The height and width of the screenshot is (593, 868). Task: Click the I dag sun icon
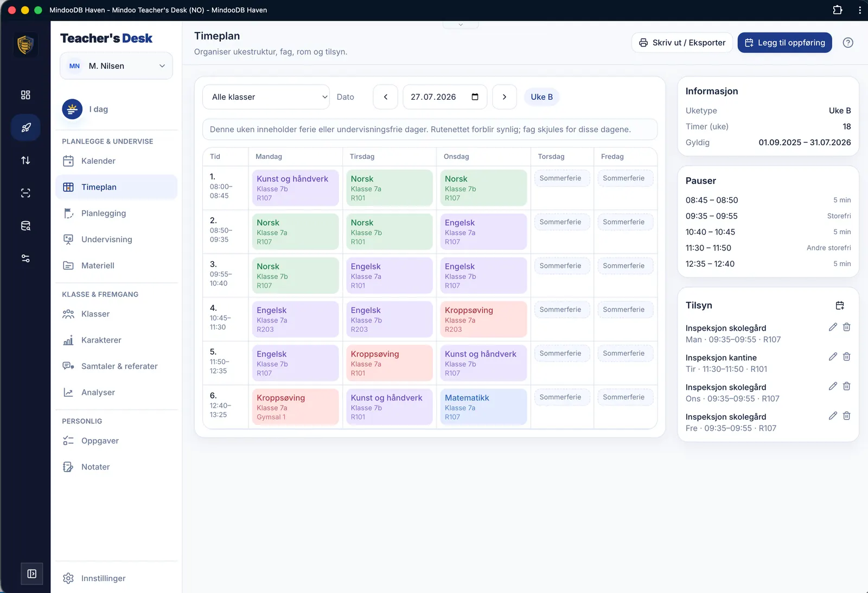pyautogui.click(x=72, y=109)
